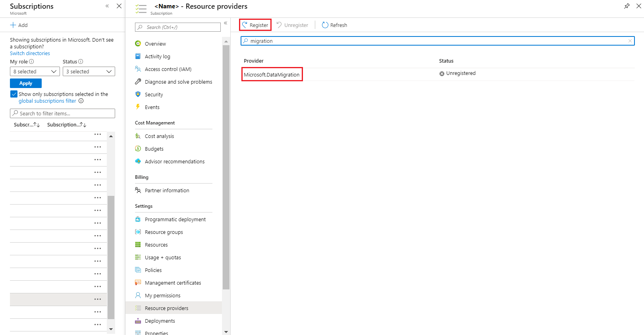The image size is (644, 335).
Task: Click the Switch directories link
Action: tap(30, 53)
